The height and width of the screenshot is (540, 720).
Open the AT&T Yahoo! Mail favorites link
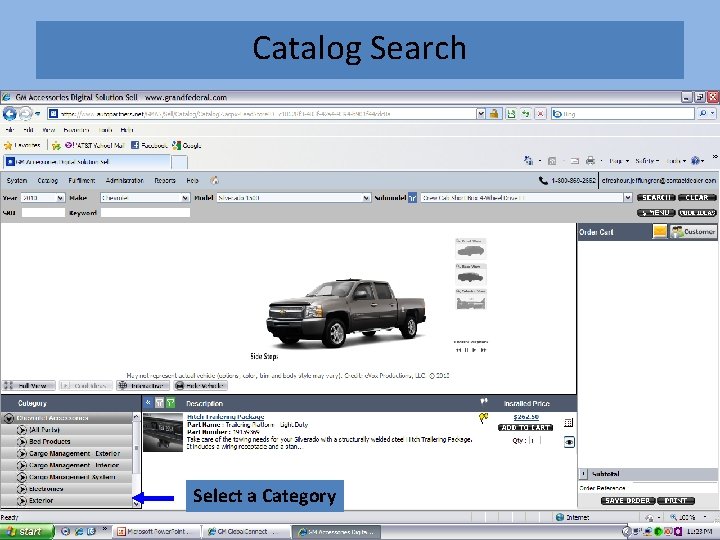(95, 146)
